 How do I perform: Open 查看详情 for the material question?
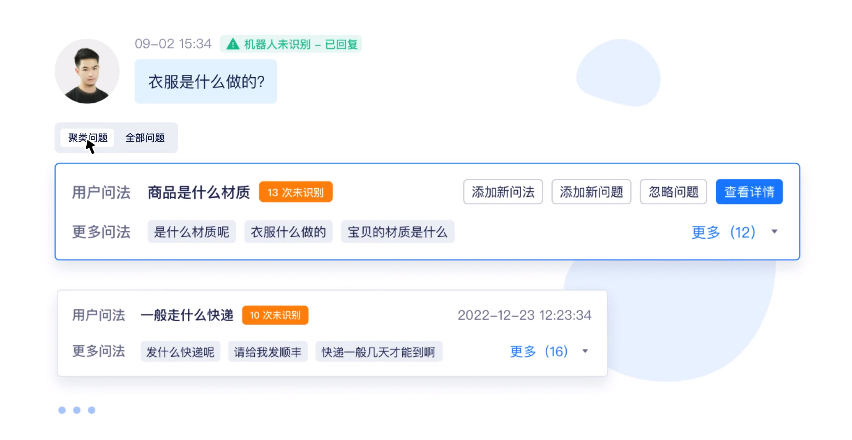(749, 192)
